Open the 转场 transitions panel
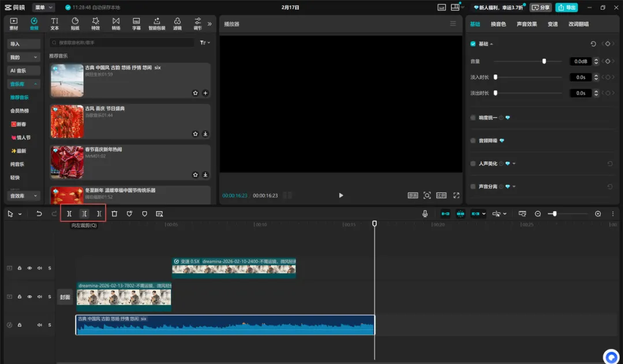Image resolution: width=623 pixels, height=364 pixels. coord(116,24)
